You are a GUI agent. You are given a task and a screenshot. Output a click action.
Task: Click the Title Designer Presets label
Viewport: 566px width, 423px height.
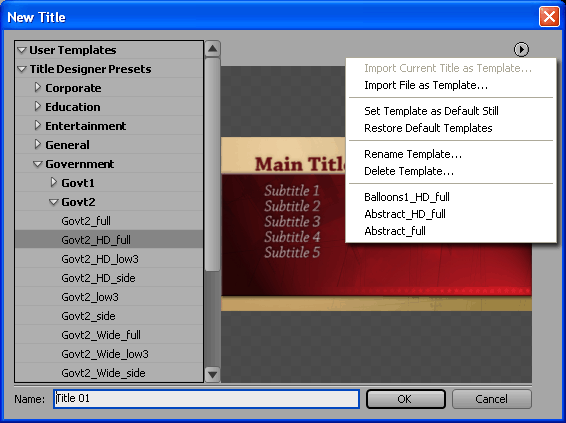[90, 69]
